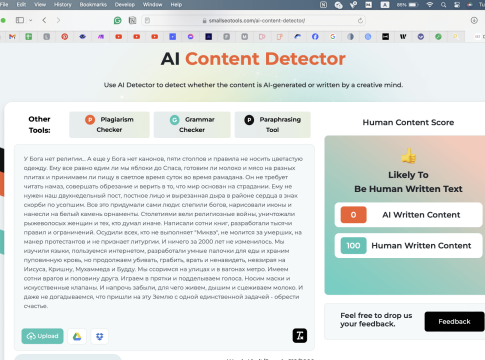The width and height of the screenshot is (485, 360).
Task: Click the battery status indicator
Action: click(407, 5)
